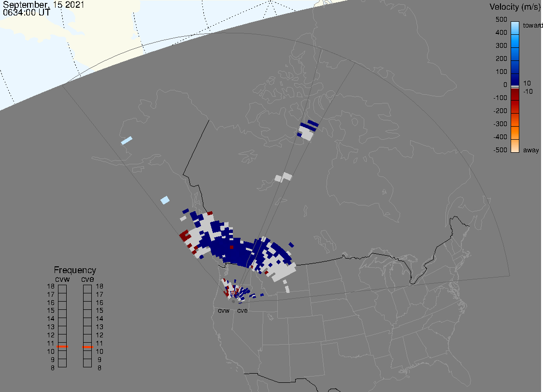Viewport: 543px width, 392px height.
Task: Click the "cve" heading in the Frequency legend
Action: click(x=87, y=279)
